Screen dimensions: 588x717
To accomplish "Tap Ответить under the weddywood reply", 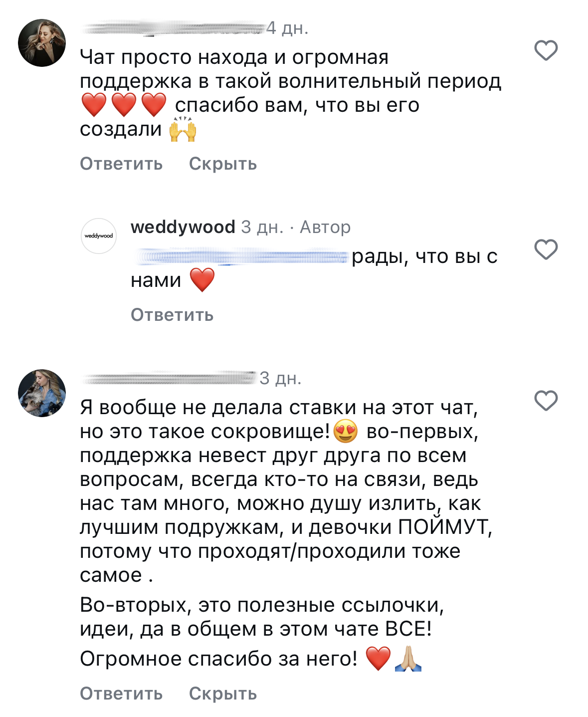I will click(172, 315).
